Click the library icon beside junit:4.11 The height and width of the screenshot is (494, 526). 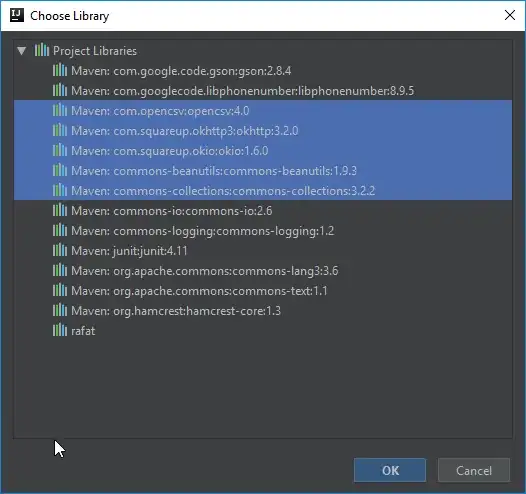coord(60,250)
